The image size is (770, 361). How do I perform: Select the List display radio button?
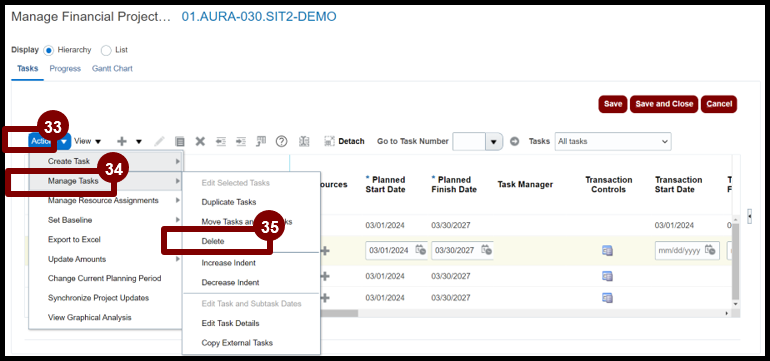[x=106, y=50]
